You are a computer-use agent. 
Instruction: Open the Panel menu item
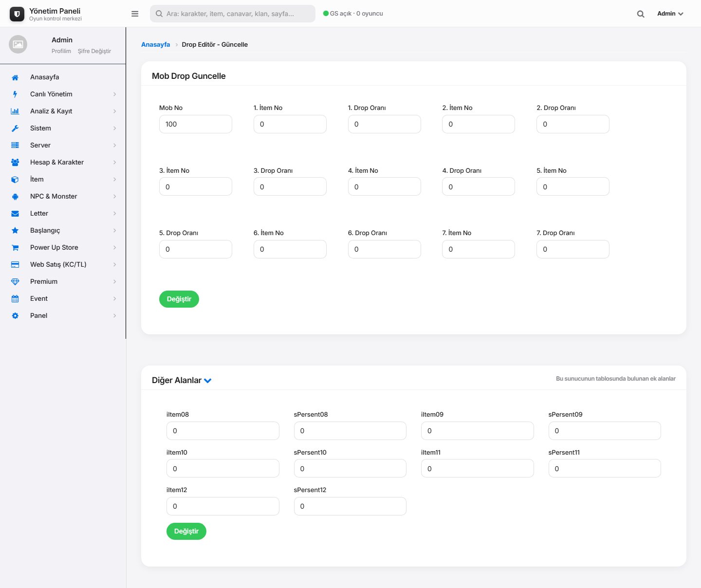tap(63, 315)
